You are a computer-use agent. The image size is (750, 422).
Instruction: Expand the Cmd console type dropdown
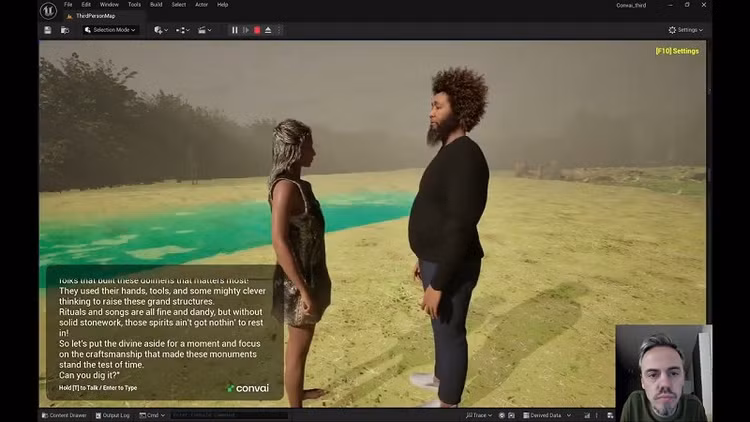[x=151, y=415]
